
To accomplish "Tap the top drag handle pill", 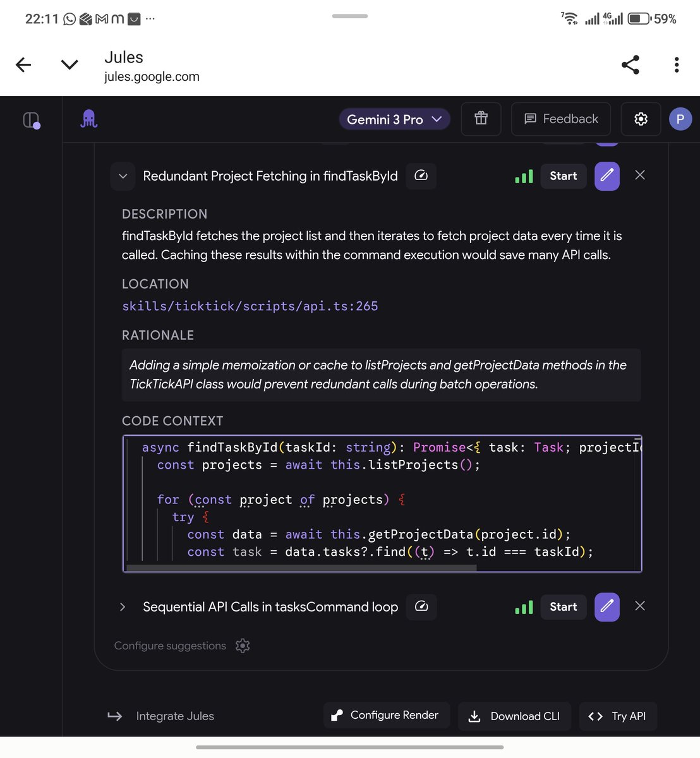I will (x=350, y=16).
